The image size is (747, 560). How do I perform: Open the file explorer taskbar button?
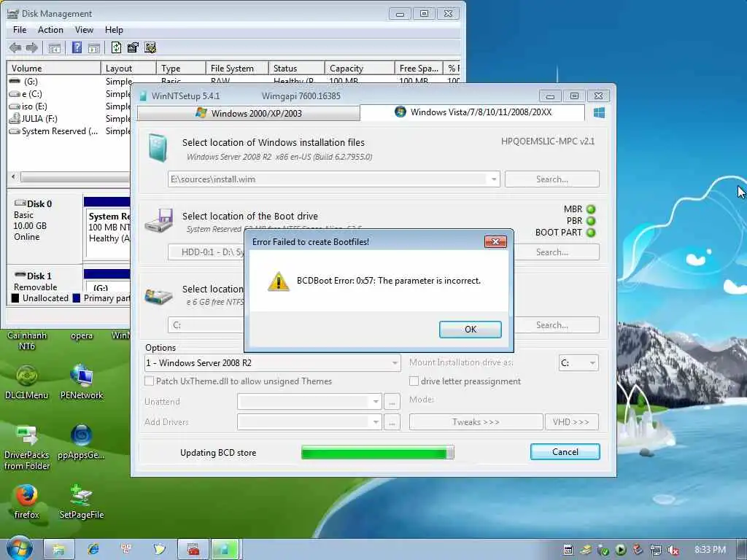59,550
